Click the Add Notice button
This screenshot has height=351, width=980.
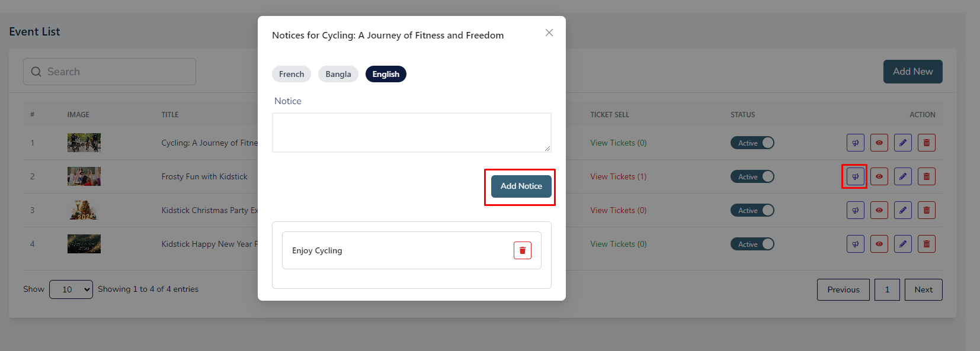click(x=521, y=186)
